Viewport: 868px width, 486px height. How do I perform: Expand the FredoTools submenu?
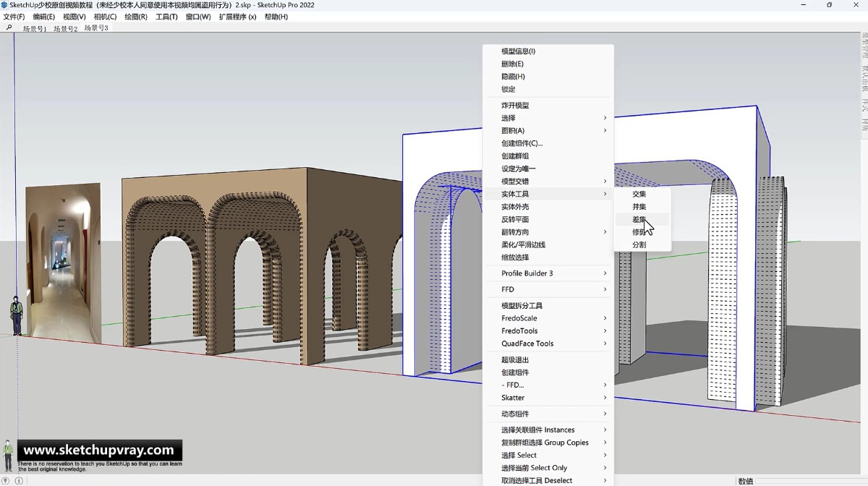tap(548, 331)
